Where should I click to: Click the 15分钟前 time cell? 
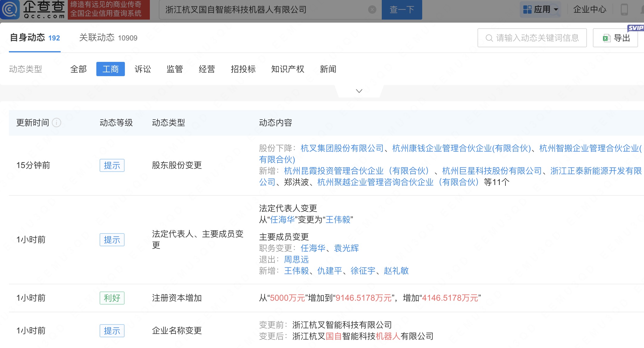pos(33,165)
